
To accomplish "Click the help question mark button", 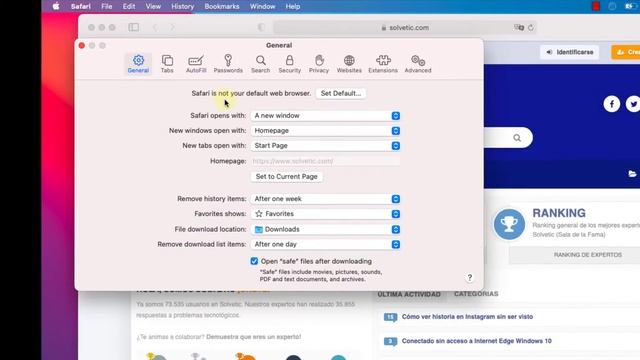I will [x=470, y=278].
